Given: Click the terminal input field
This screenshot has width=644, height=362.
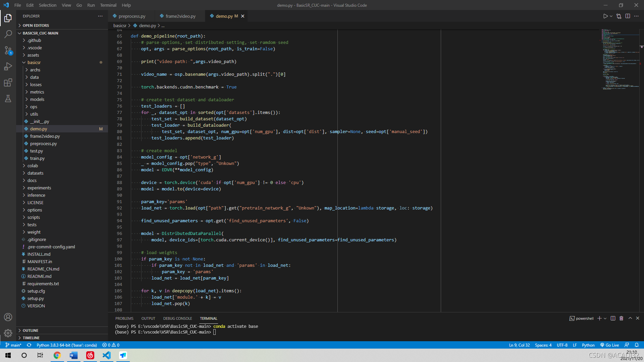Looking at the screenshot, I should pyautogui.click(x=216, y=332).
